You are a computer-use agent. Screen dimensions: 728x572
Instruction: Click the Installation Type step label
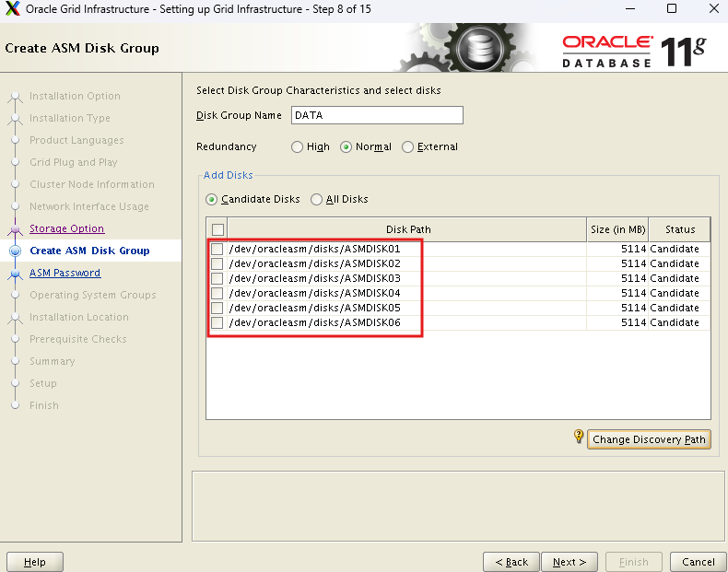tap(70, 118)
